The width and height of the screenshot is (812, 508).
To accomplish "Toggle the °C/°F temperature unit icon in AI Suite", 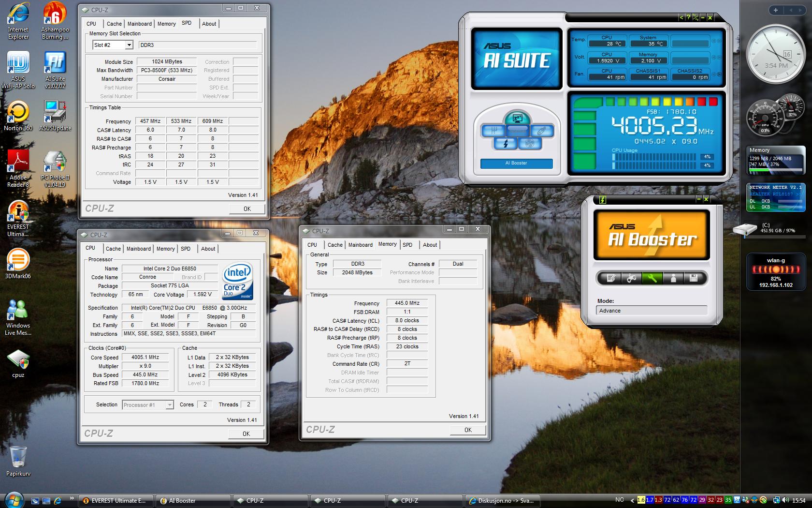I will pos(696,17).
